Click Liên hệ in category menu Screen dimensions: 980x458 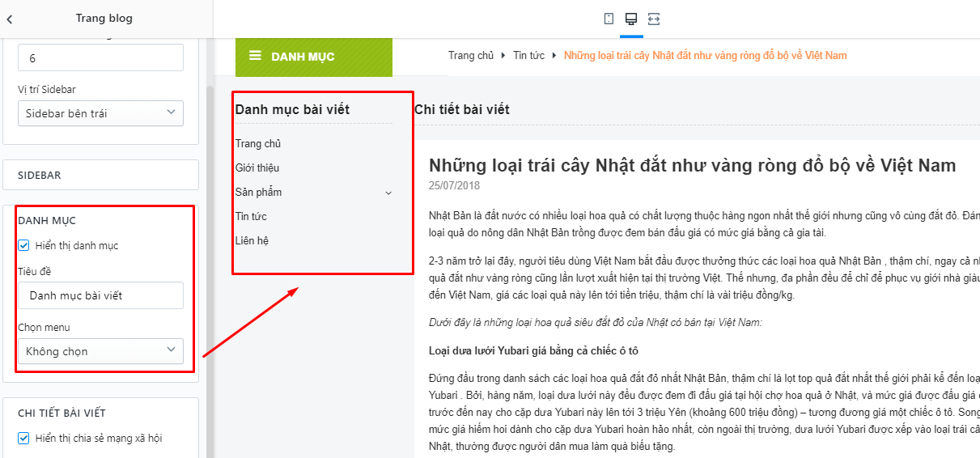(252, 240)
